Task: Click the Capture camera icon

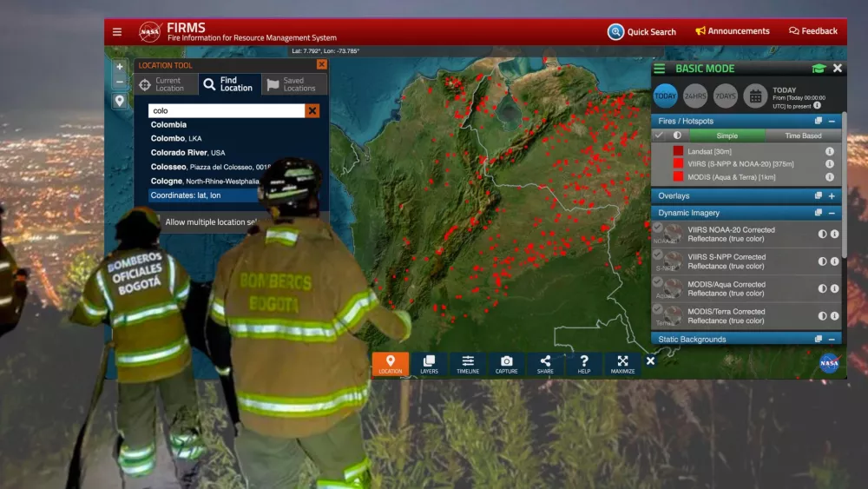Action: (506, 365)
